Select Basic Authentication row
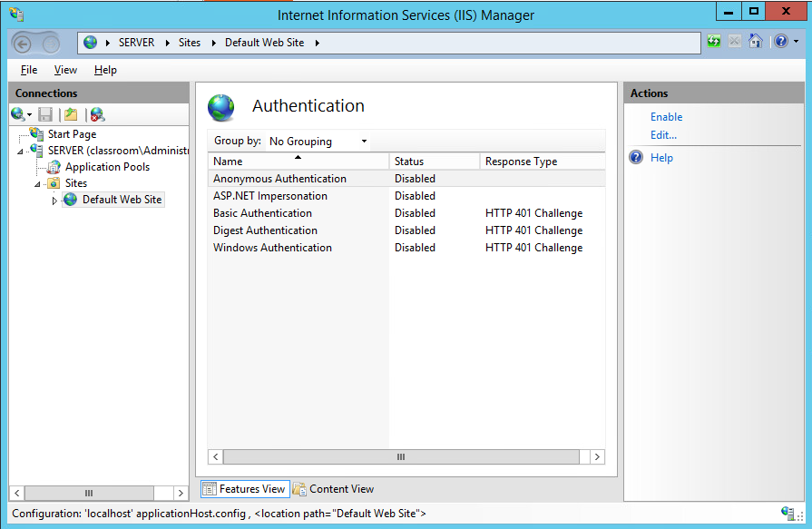Screen dimensions: 812x529 pos(406,213)
